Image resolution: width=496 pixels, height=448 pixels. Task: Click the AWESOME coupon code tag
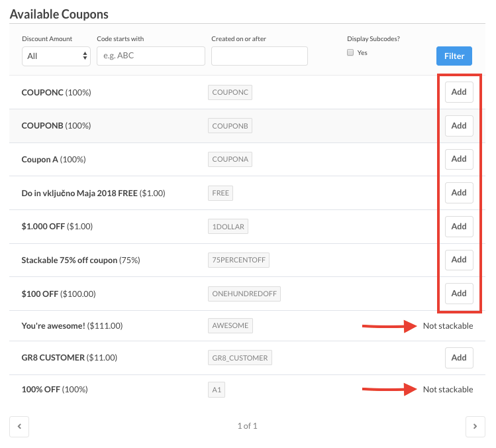click(x=230, y=326)
